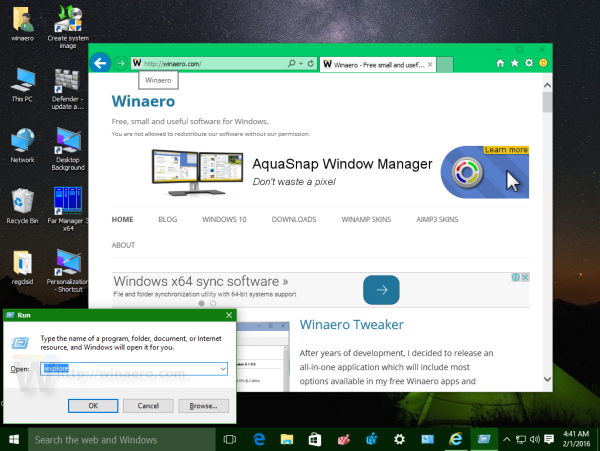The image size is (600, 451).
Task: Click the search magnifier in address bar
Action: tap(292, 63)
